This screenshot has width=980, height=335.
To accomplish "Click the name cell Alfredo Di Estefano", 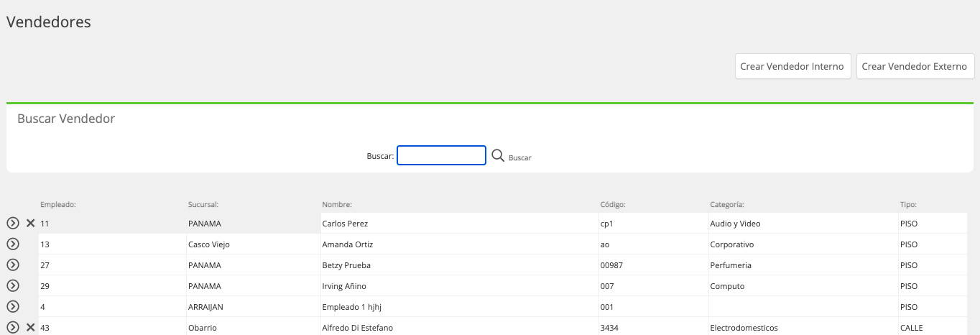I will pyautogui.click(x=458, y=328).
